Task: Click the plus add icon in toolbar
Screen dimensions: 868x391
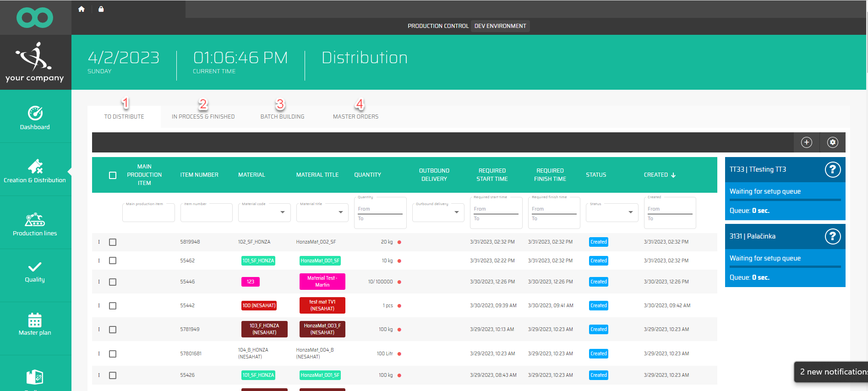Action: pyautogui.click(x=806, y=142)
